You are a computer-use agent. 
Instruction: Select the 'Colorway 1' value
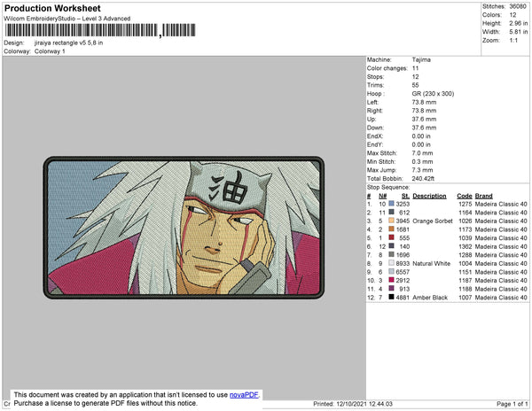click(50, 51)
